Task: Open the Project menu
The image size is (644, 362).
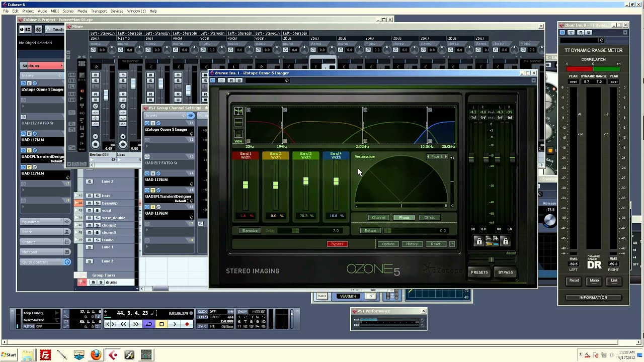Action: click(x=28, y=11)
